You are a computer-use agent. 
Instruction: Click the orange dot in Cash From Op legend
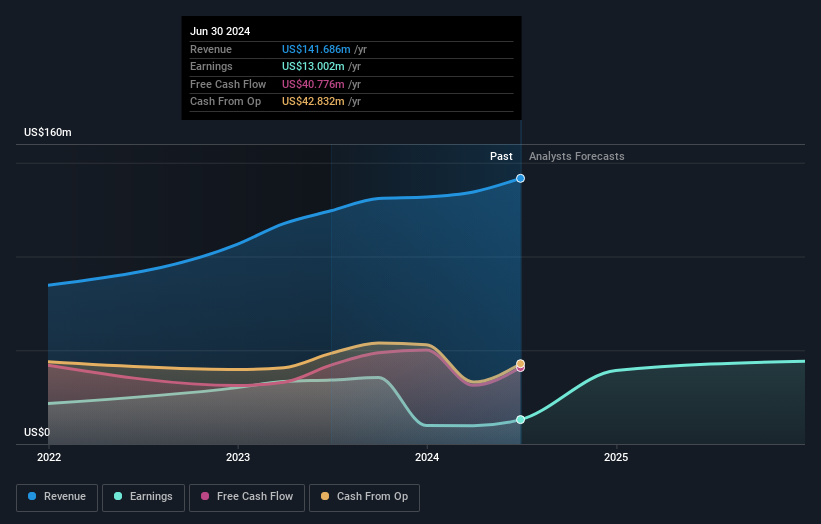point(325,496)
